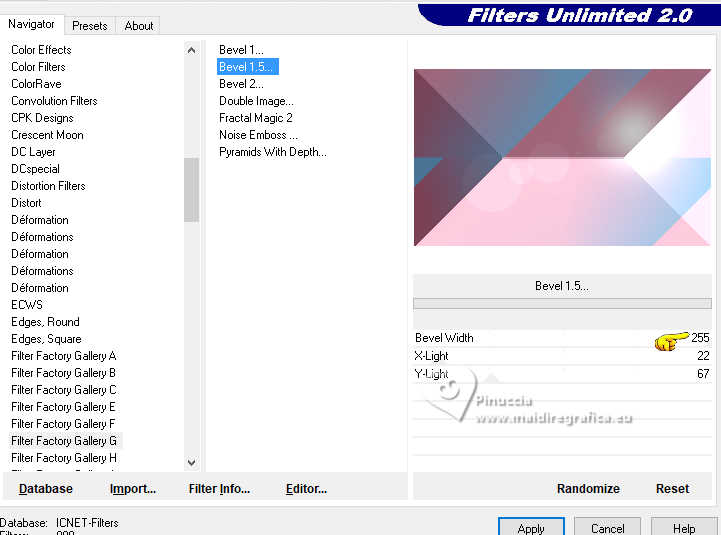Select Filter Factory Gallery G
This screenshot has width=721, height=535.
coord(63,441)
